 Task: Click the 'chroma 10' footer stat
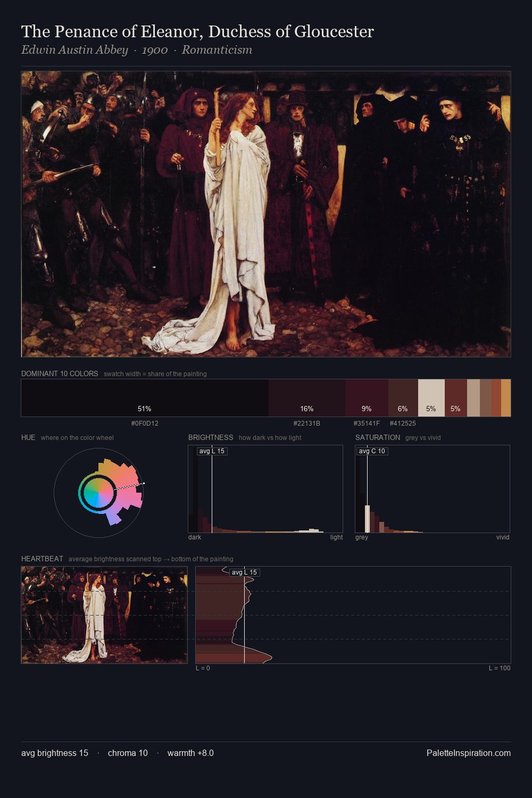tap(128, 753)
